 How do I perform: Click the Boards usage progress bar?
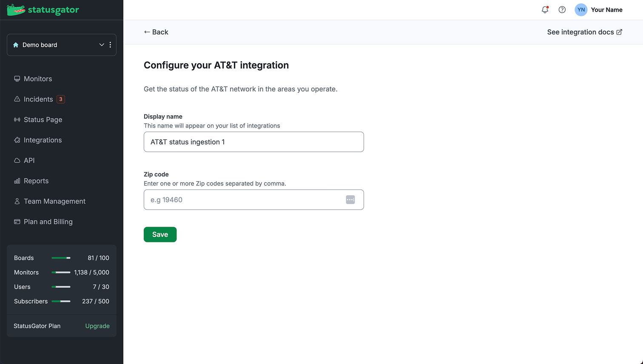61,258
